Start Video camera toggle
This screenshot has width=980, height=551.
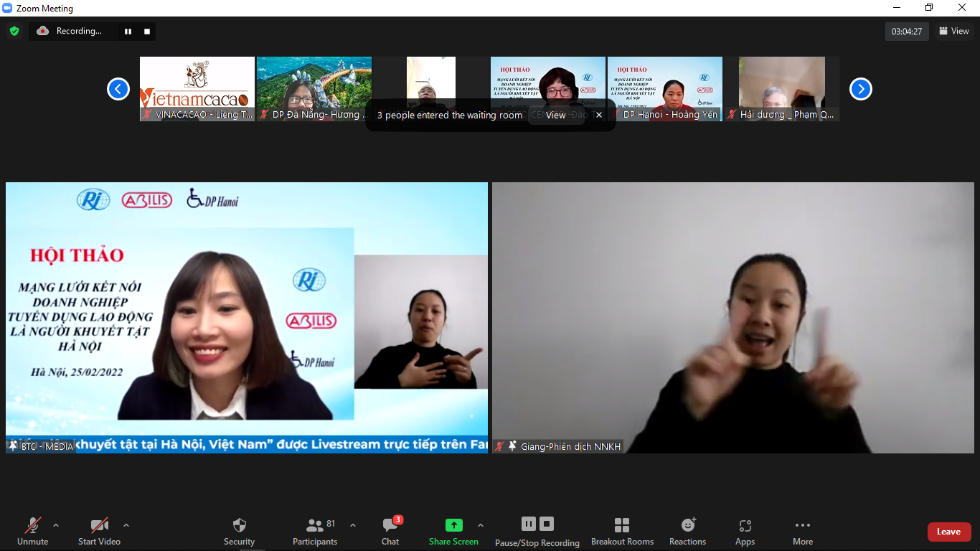tap(99, 532)
